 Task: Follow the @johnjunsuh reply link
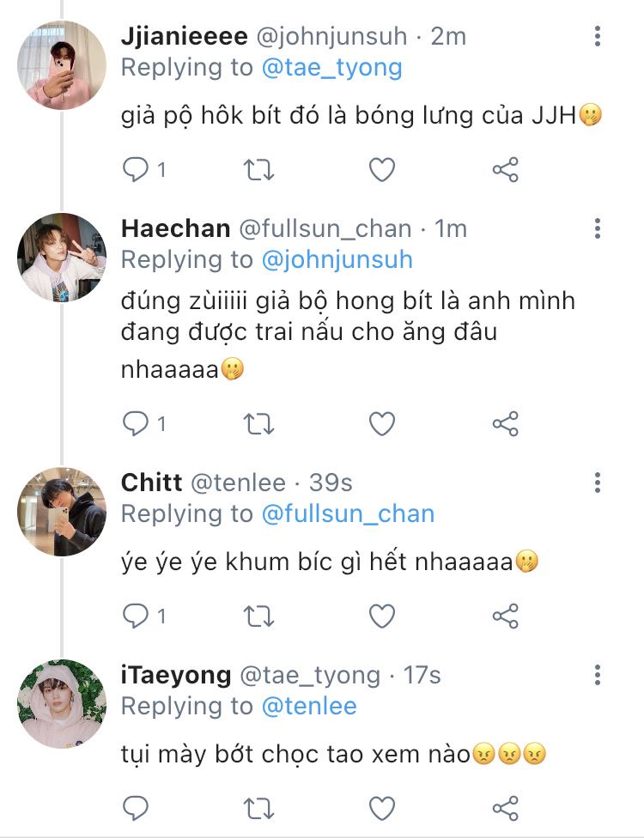click(337, 260)
